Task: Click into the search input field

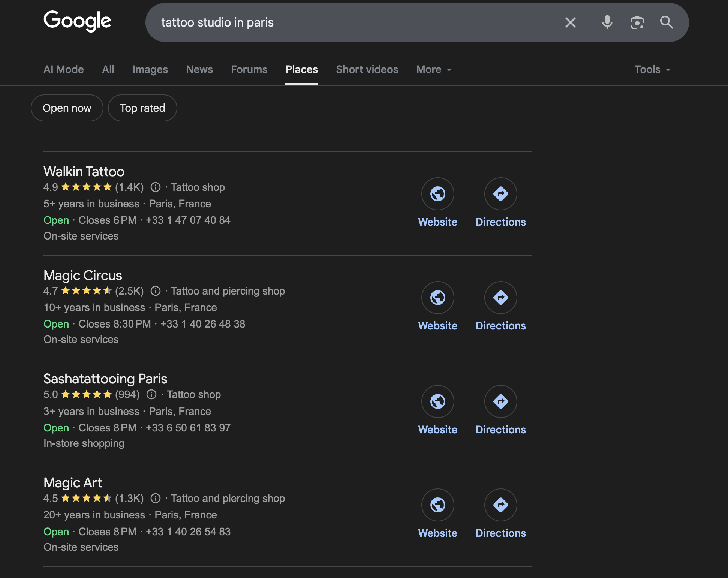Action: (356, 22)
